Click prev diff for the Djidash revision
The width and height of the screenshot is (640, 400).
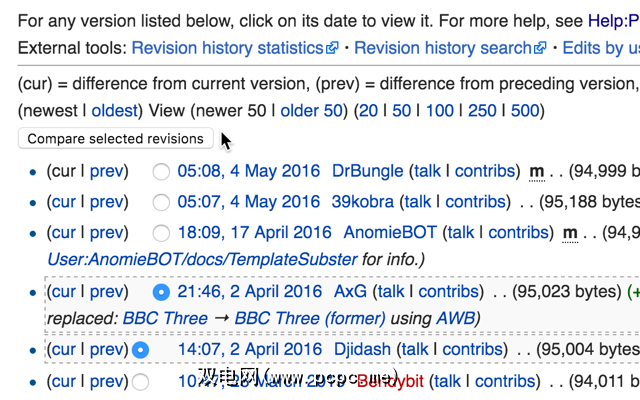106,350
